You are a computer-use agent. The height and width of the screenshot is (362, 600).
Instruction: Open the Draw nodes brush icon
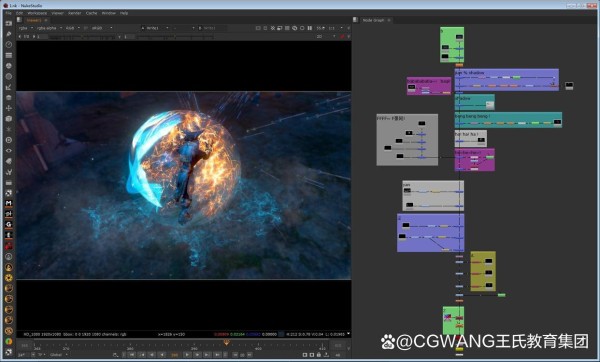click(x=9, y=34)
